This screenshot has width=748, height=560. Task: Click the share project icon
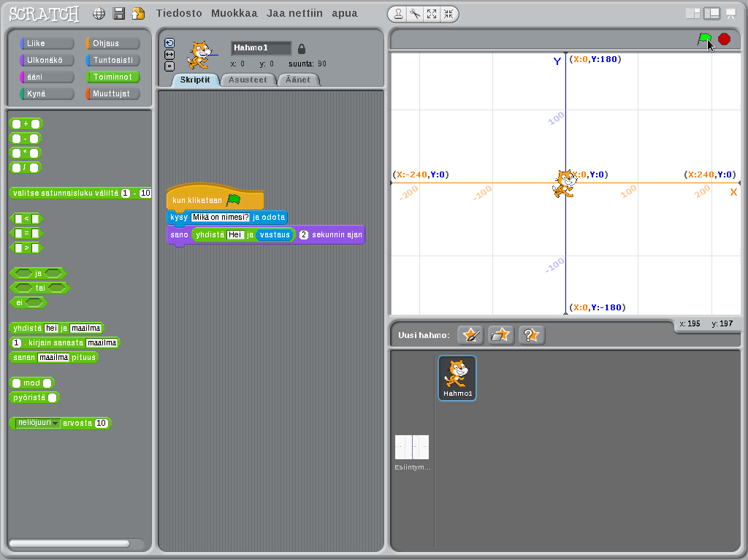138,13
